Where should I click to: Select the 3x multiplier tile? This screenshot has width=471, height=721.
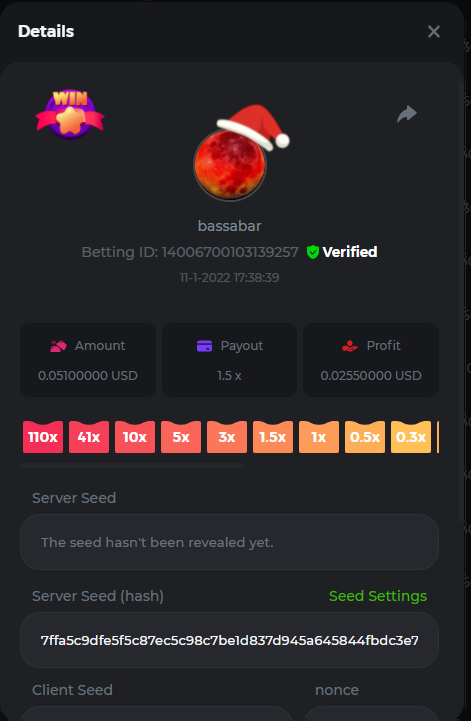[227, 437]
